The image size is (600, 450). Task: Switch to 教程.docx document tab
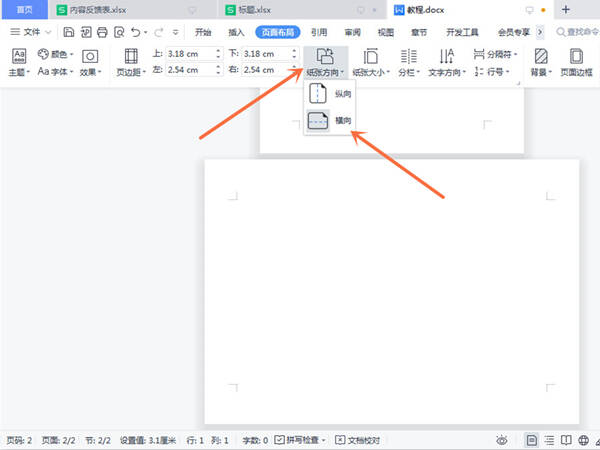point(470,10)
